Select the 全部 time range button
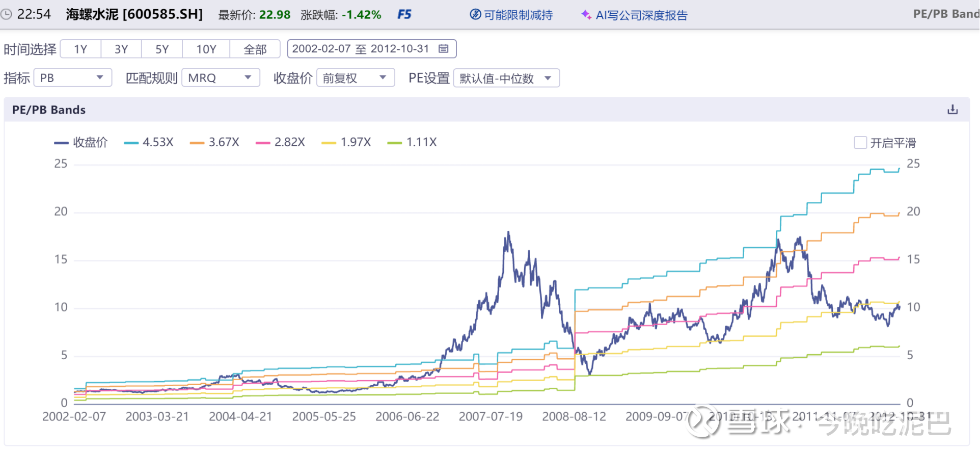The image size is (980, 453). coord(255,49)
